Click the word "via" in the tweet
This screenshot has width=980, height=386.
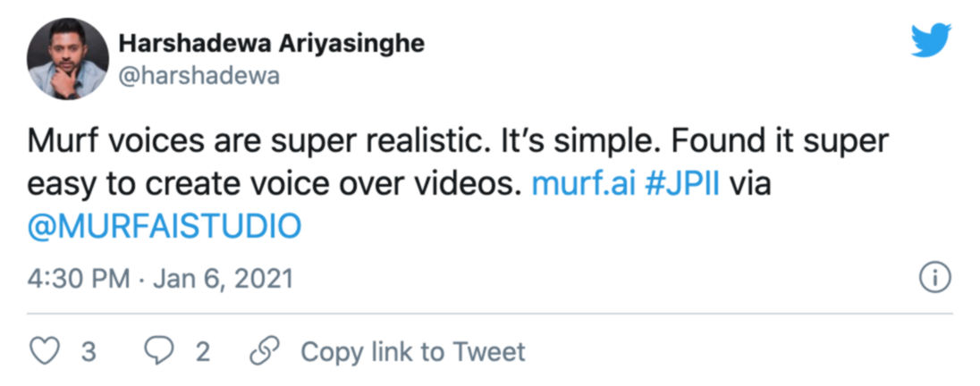click(x=749, y=185)
